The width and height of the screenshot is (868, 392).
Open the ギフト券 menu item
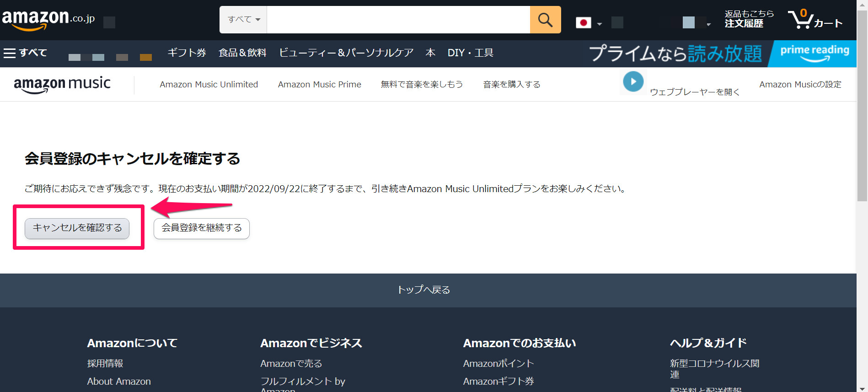187,53
